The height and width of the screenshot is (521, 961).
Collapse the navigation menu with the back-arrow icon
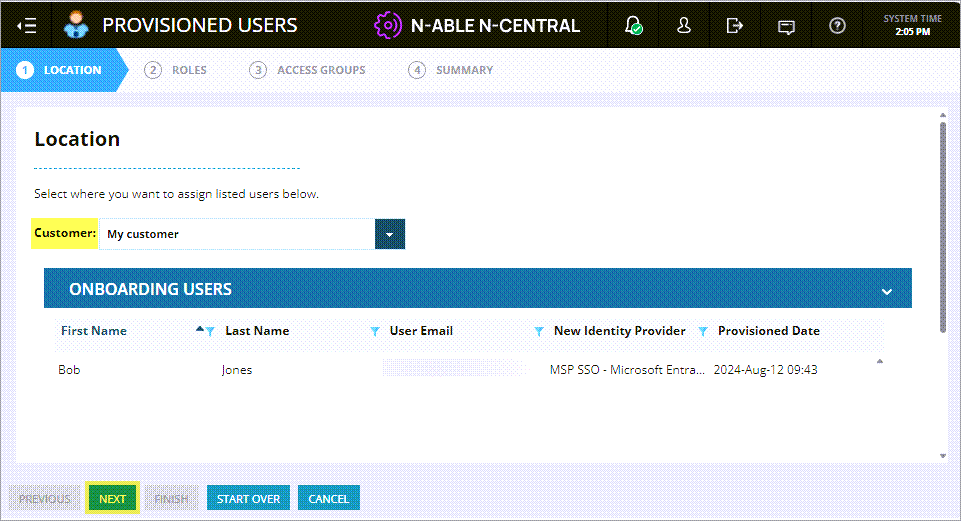[27, 25]
